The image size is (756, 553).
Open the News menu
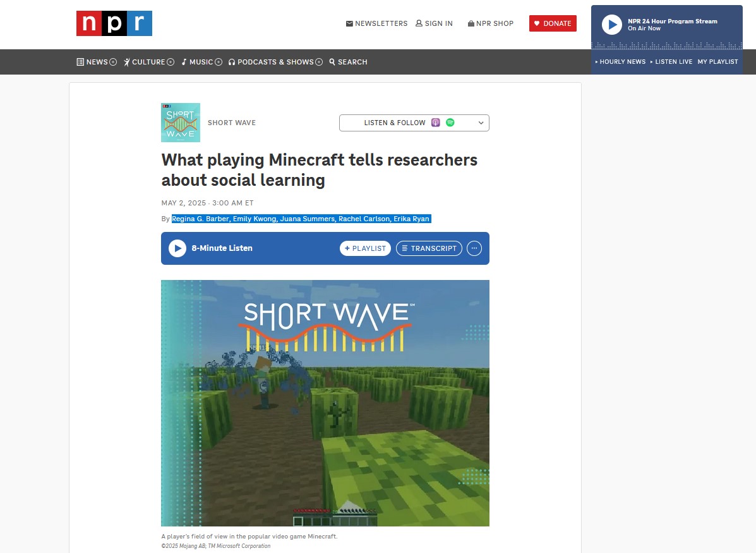click(92, 62)
